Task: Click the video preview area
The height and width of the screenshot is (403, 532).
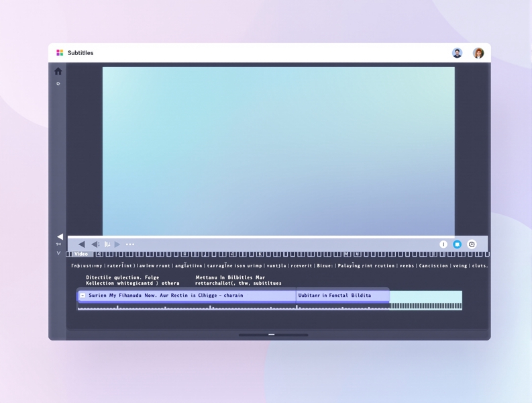Action: tap(278, 151)
